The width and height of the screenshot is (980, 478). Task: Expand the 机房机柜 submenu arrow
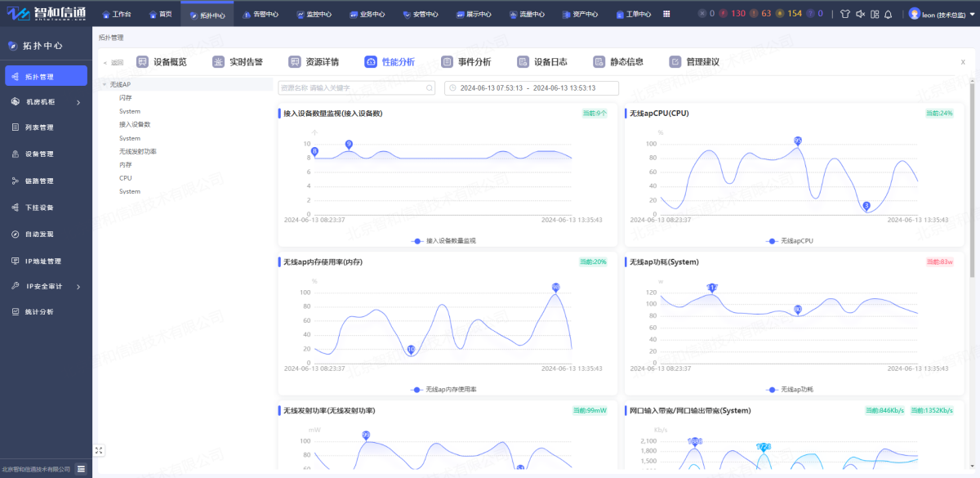78,103
